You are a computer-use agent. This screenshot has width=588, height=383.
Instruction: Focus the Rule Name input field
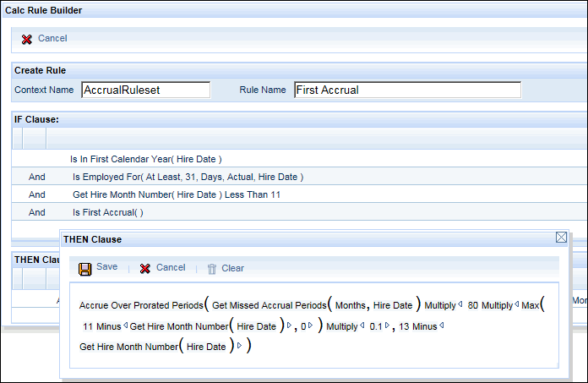tap(407, 90)
